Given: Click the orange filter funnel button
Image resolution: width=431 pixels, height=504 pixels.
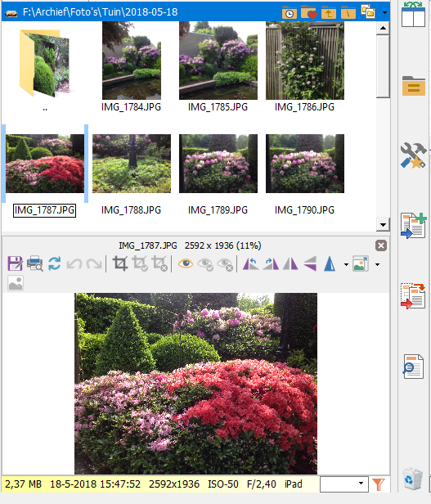Looking at the screenshot, I should pos(379,484).
